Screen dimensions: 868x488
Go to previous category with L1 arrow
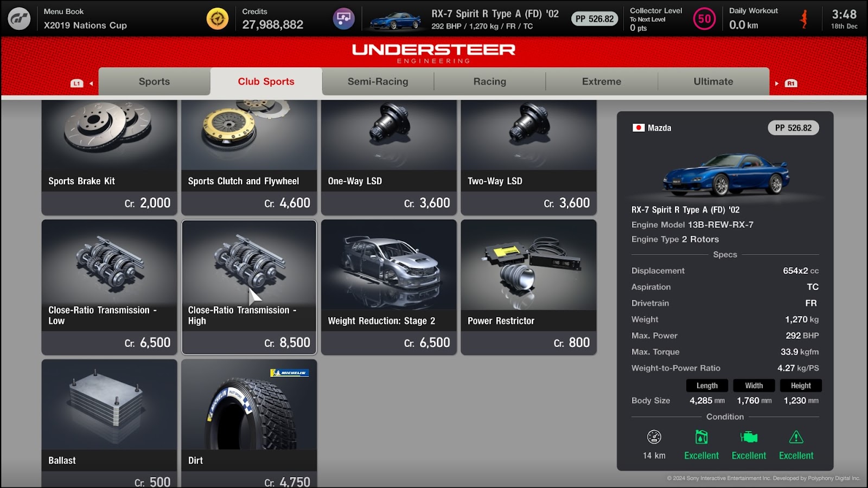[81, 84]
